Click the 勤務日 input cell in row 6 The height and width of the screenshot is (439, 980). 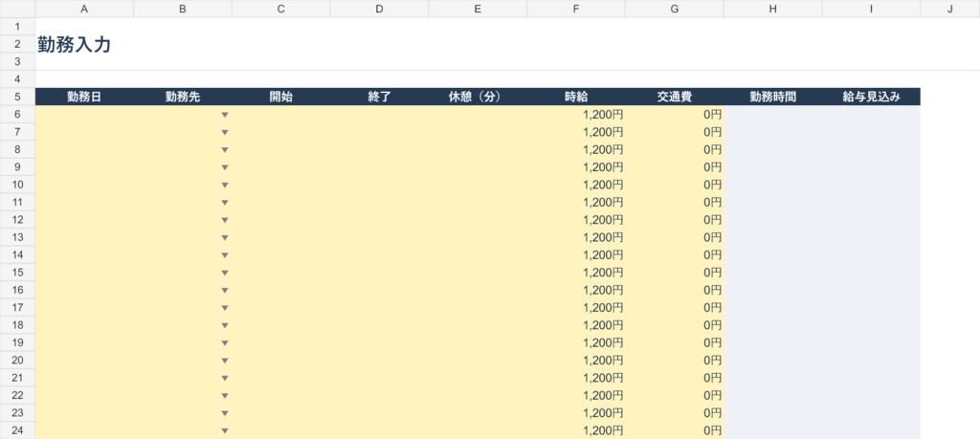coord(84,115)
